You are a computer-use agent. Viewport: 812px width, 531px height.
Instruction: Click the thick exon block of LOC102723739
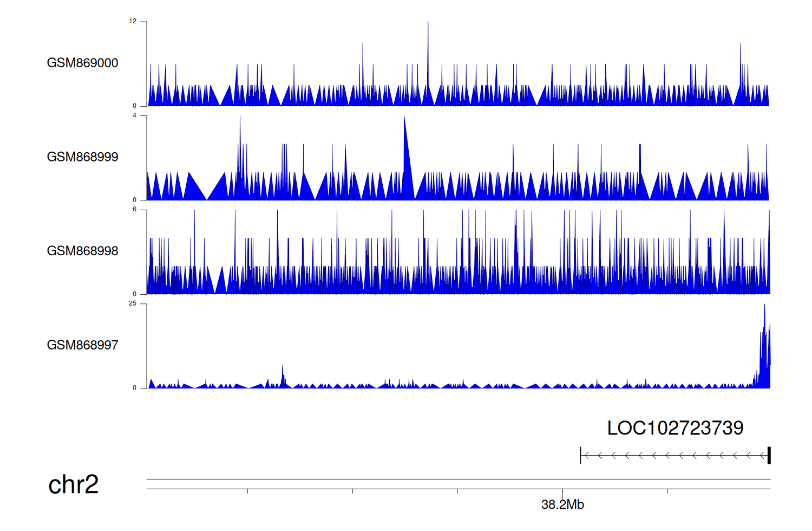(x=769, y=456)
